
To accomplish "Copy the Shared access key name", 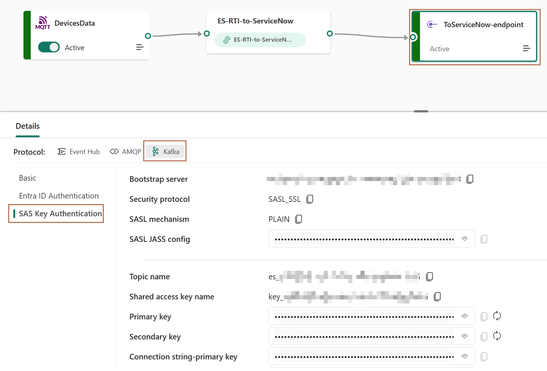I will pyautogui.click(x=437, y=297).
